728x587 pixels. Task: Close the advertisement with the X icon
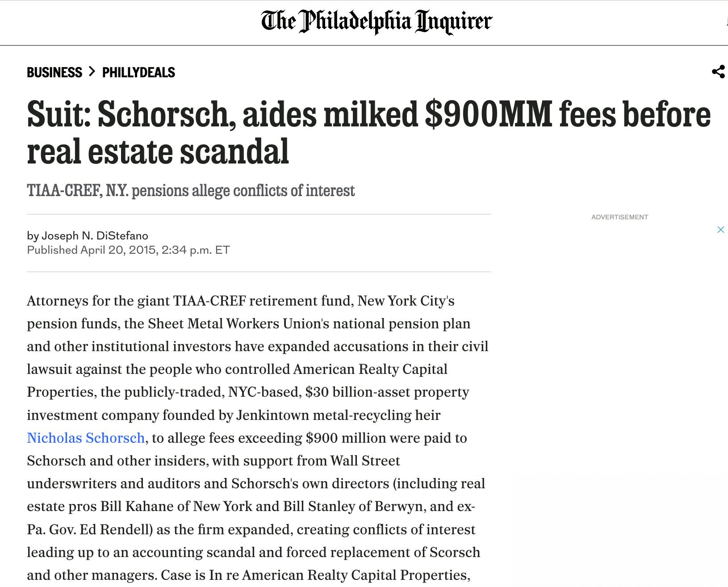coord(720,230)
